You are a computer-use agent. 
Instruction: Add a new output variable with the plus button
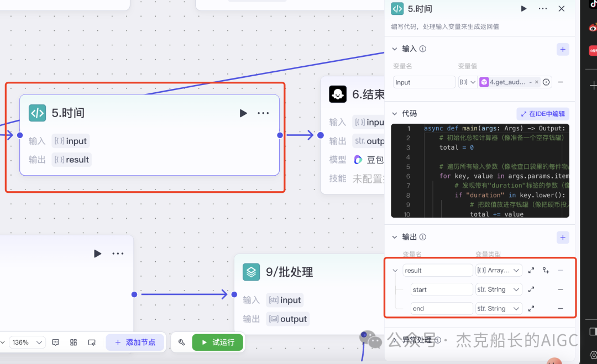563,238
